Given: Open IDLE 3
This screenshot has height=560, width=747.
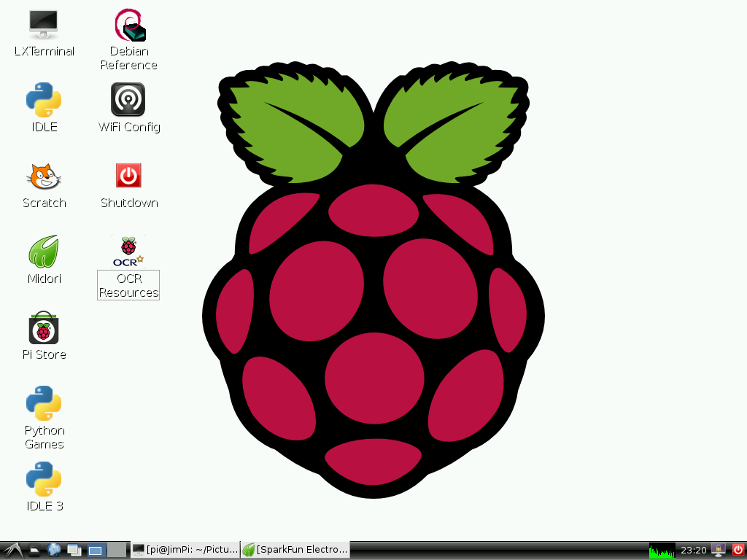Looking at the screenshot, I should [x=43, y=481].
